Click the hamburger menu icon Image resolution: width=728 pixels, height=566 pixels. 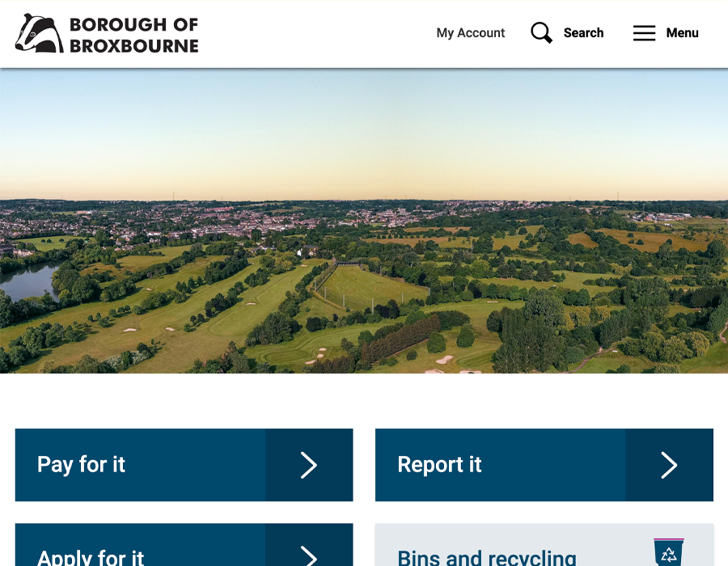tap(644, 33)
